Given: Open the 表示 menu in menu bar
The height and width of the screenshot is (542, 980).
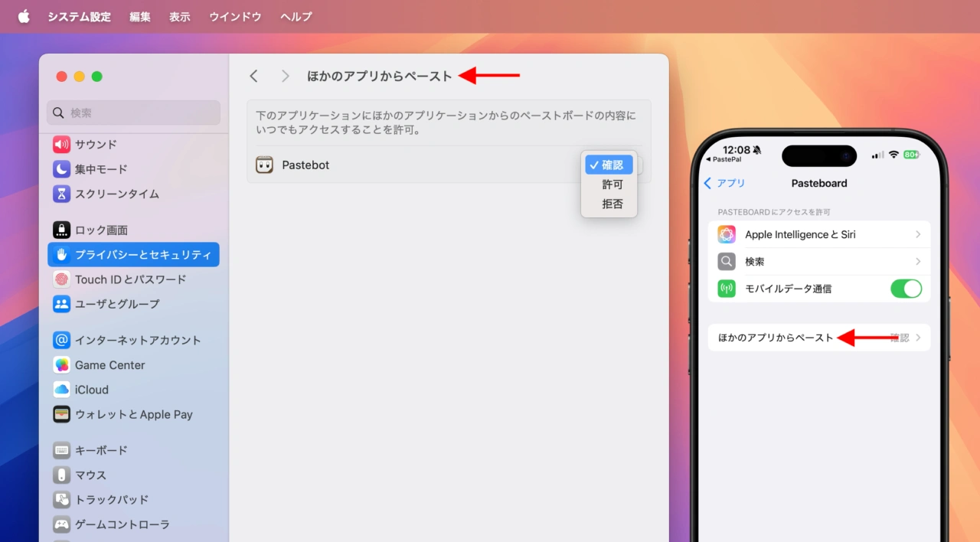Looking at the screenshot, I should [x=180, y=17].
